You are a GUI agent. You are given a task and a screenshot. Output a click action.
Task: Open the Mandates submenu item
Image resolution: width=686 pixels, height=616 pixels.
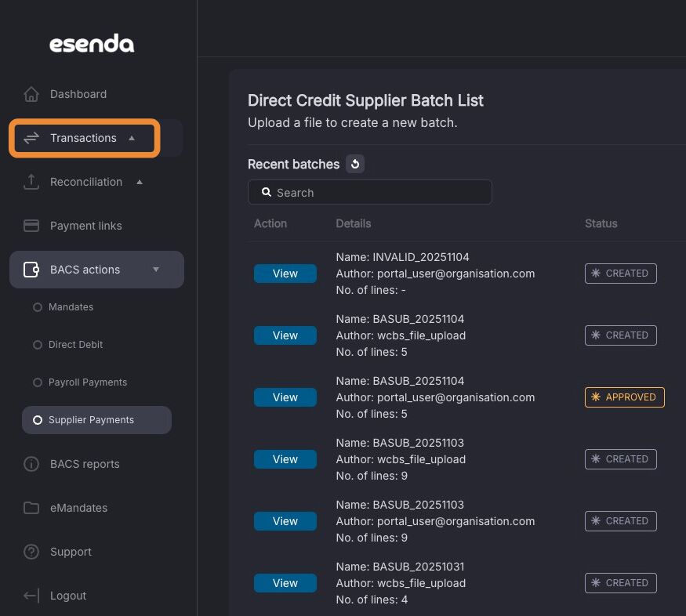coord(71,307)
